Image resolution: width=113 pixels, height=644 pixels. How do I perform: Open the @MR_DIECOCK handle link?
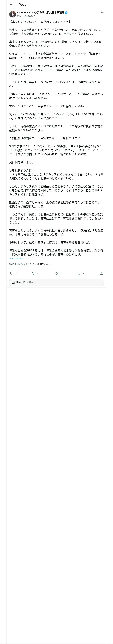point(26,16)
